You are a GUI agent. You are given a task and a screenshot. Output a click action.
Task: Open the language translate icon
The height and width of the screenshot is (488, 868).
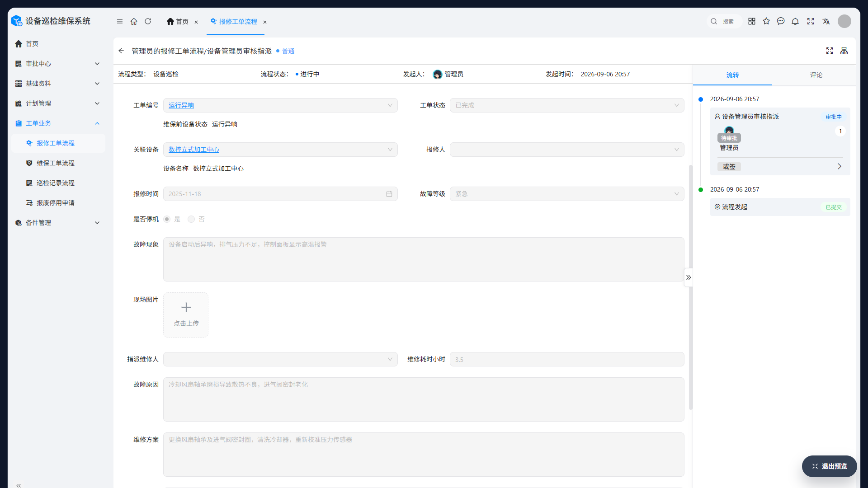pos(826,21)
